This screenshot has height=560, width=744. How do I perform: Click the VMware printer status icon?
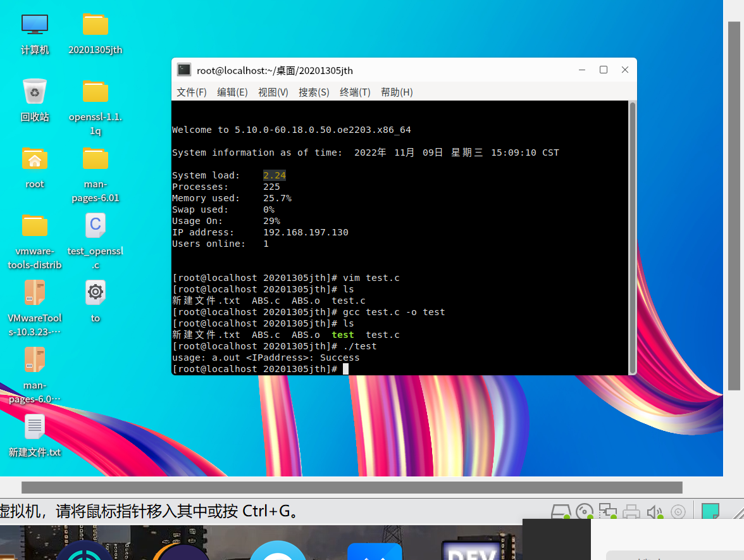pyautogui.click(x=631, y=512)
